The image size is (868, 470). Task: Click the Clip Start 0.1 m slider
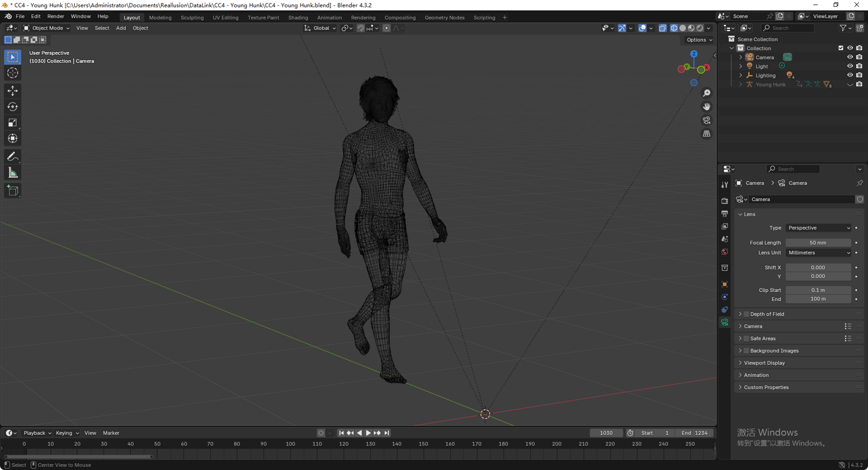(818, 290)
